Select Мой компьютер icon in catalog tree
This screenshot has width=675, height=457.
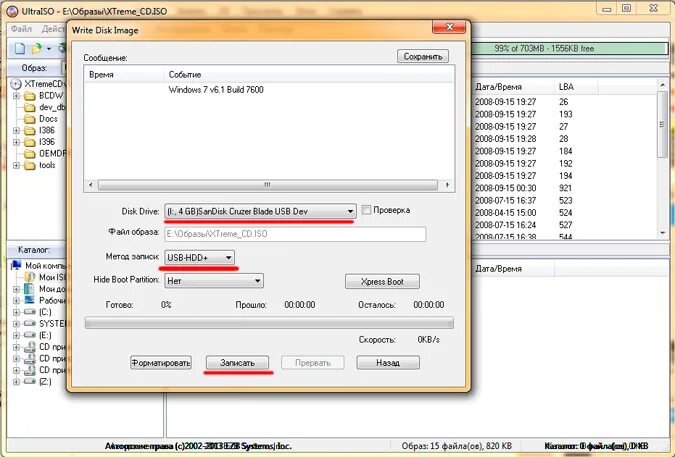16,265
